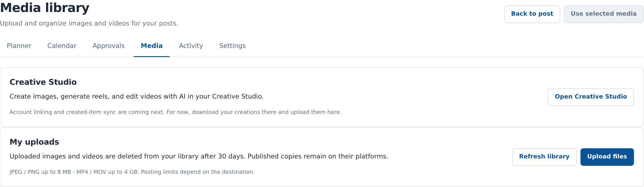The image size is (644, 187).
Task: Click the 'Account linking and created-item sync' note
Action: pyautogui.click(x=175, y=112)
